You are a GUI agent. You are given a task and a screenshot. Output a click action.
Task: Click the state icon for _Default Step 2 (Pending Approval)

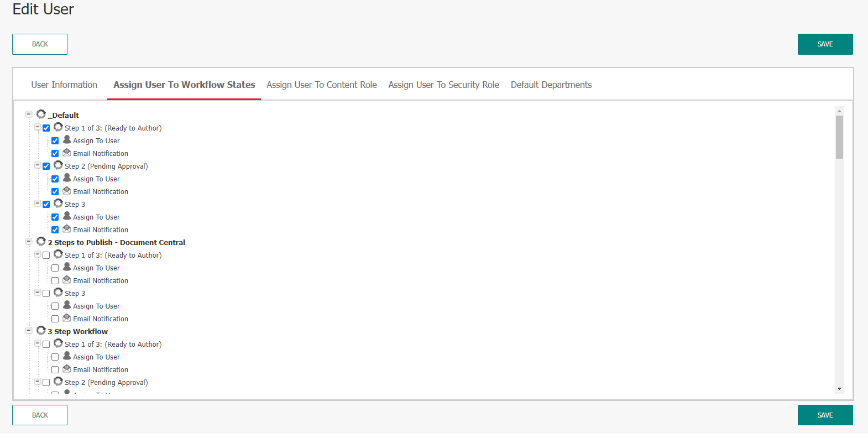(58, 165)
